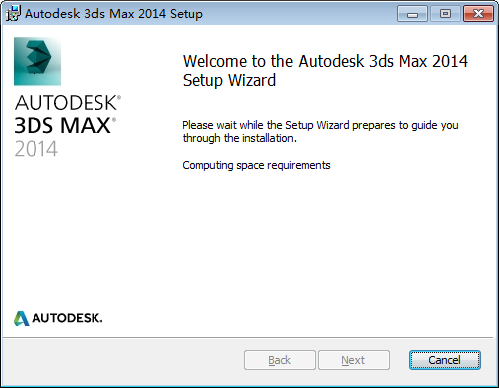Click the 'Please wait while the Setup Wizard' paragraph
Image resolution: width=499 pixels, height=388 pixels.
click(x=320, y=132)
